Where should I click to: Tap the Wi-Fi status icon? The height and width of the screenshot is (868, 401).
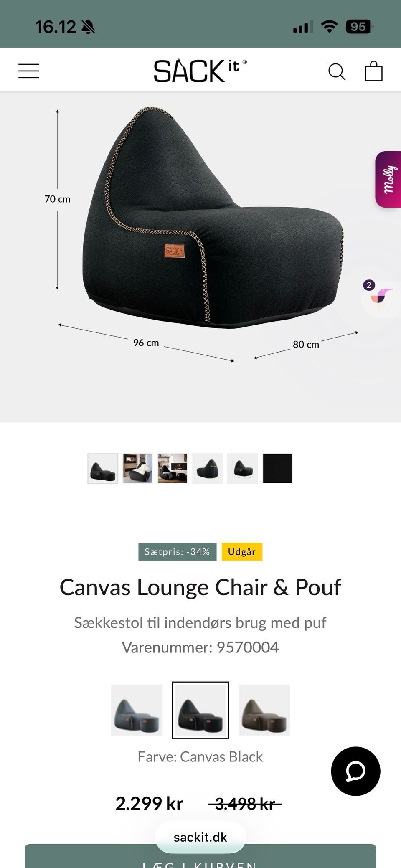pyautogui.click(x=329, y=27)
